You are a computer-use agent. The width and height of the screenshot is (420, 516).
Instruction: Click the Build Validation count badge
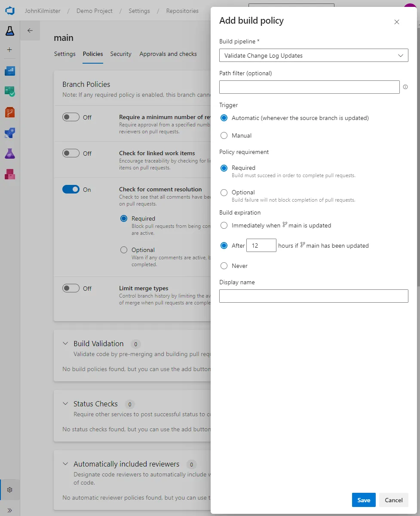(135, 344)
